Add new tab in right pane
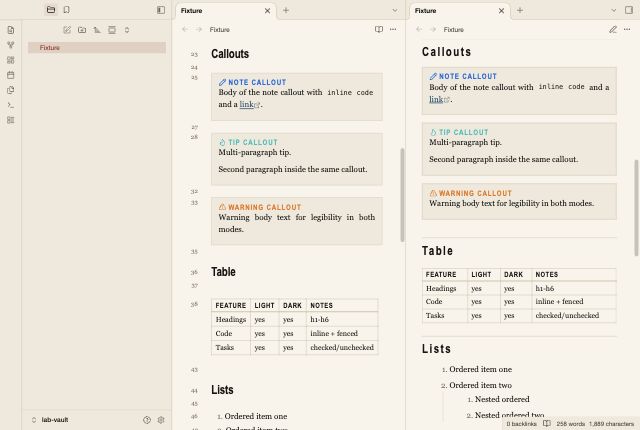Image resolution: width=640 pixels, height=430 pixels. tap(520, 10)
